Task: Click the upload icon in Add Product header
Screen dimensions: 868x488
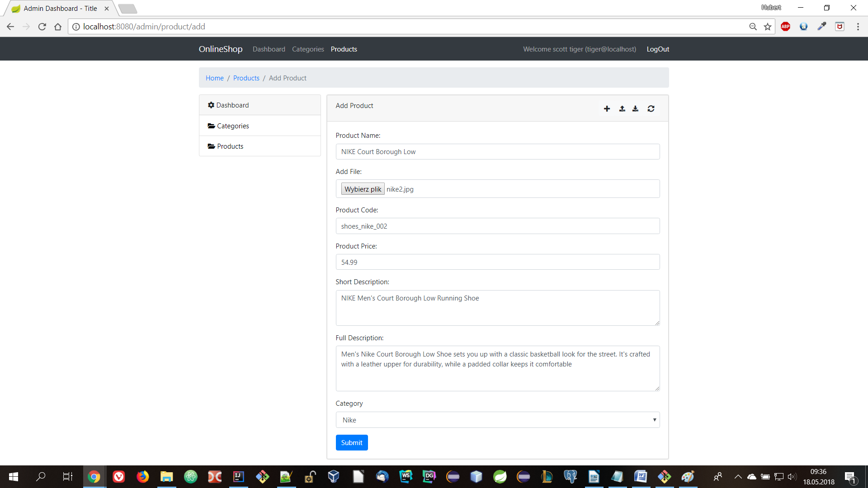Action: point(622,108)
